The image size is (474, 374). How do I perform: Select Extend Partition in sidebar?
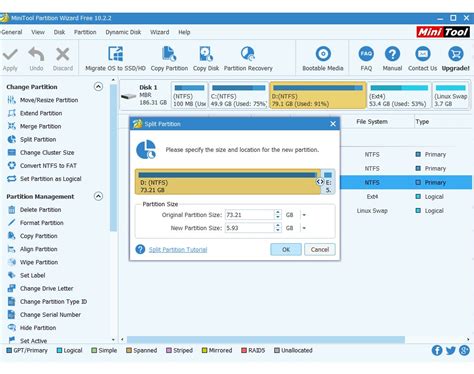pos(35,113)
